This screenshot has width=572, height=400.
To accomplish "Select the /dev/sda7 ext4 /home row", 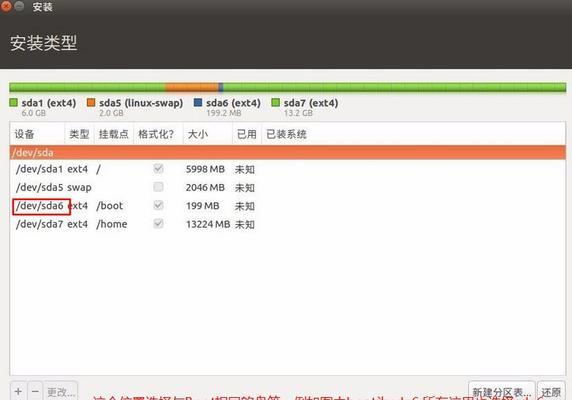I will point(288,224).
